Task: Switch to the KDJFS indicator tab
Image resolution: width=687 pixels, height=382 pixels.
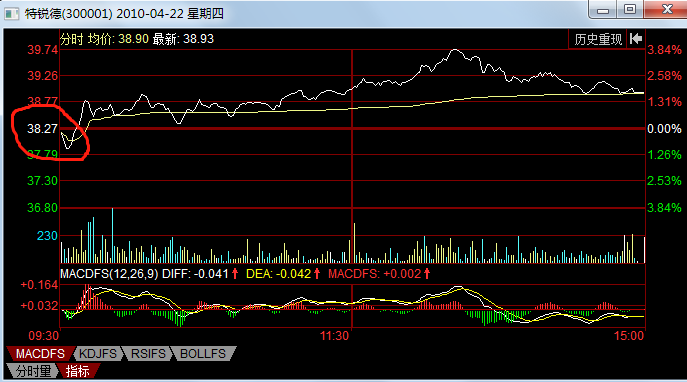Action: tap(98, 354)
